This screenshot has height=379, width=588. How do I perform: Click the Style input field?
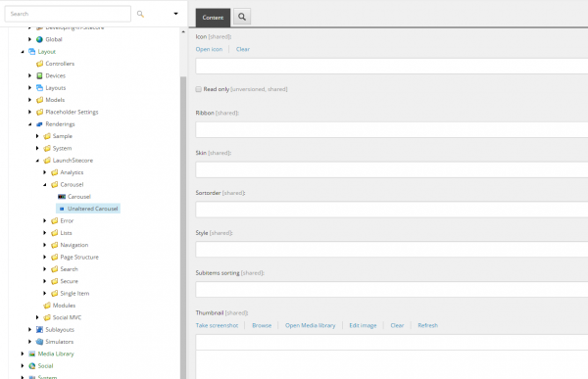(x=391, y=250)
